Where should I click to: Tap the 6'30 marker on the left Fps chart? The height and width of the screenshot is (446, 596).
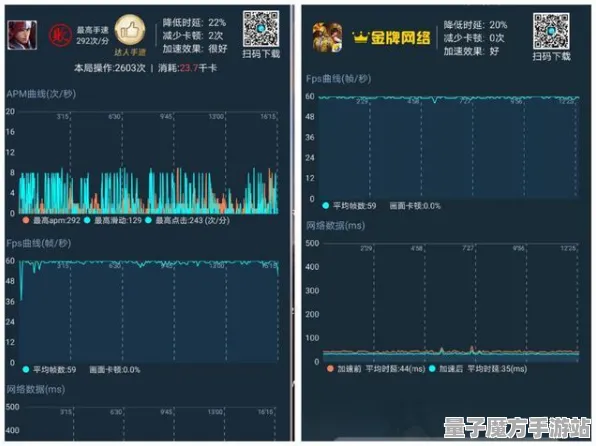tap(115, 265)
